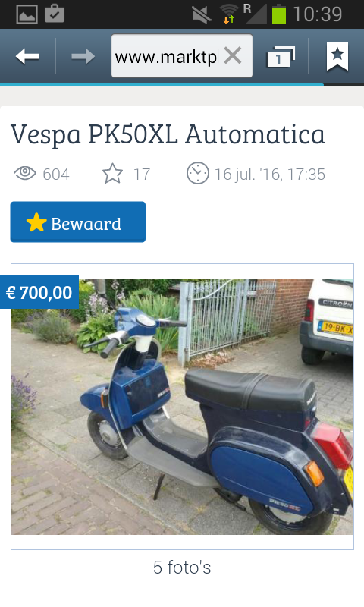Tap the muted sound status icon
Image resolution: width=364 pixels, height=607 pixels.
click(202, 15)
